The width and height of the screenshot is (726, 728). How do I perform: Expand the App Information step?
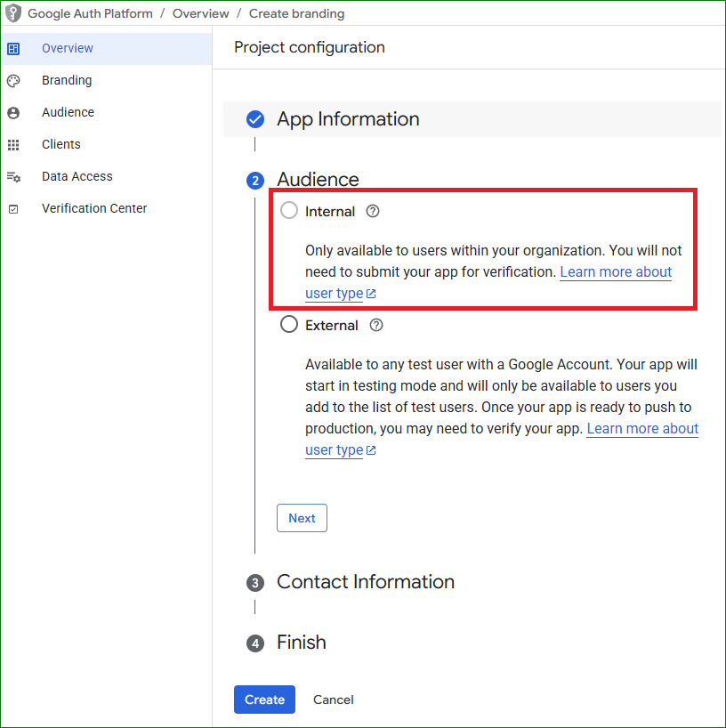tap(348, 119)
